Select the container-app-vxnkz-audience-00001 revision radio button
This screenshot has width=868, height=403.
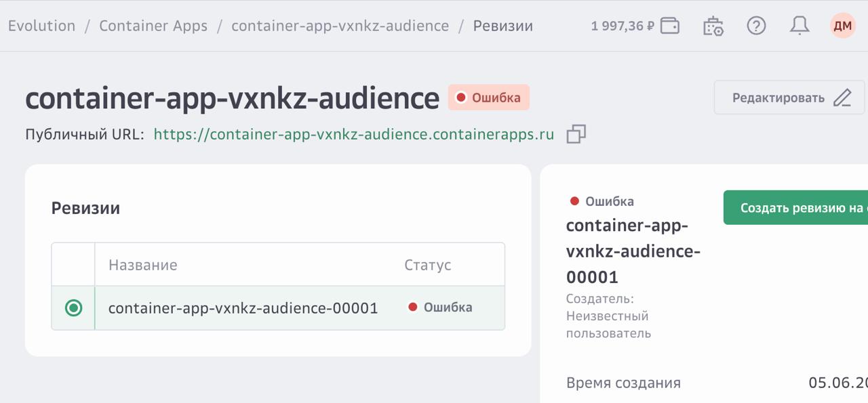(73, 307)
